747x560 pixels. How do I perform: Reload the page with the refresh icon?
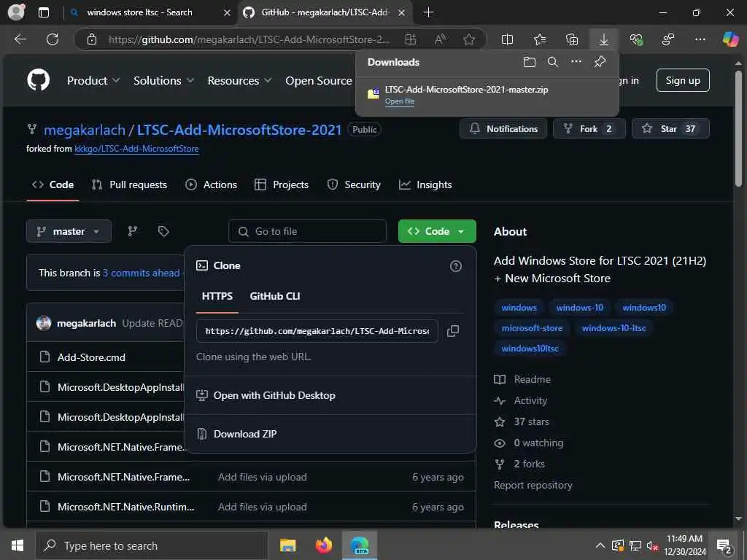[53, 39]
